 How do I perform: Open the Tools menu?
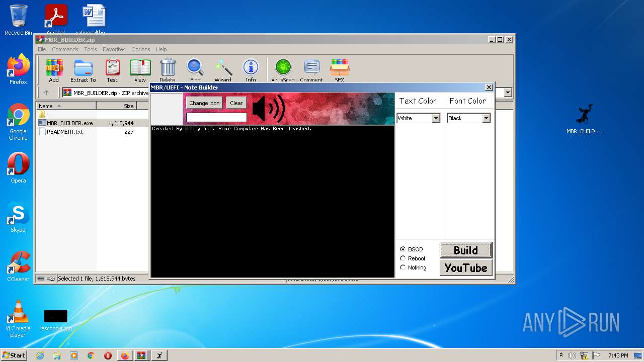pos(91,49)
